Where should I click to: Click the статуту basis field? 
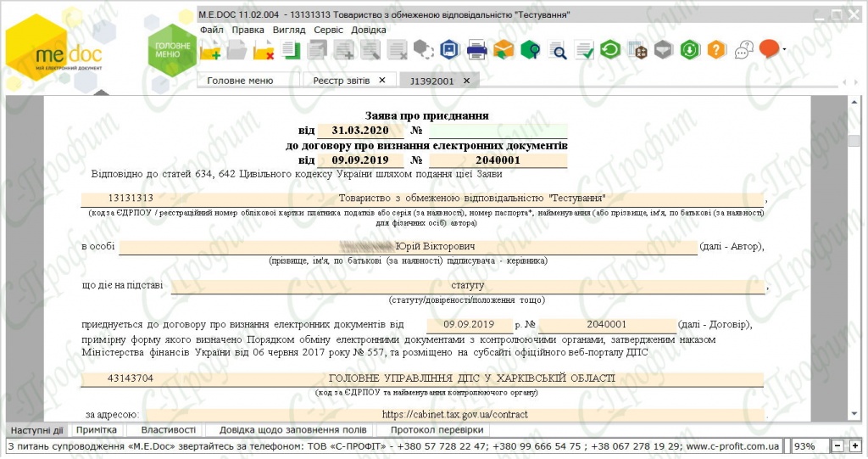[468, 286]
